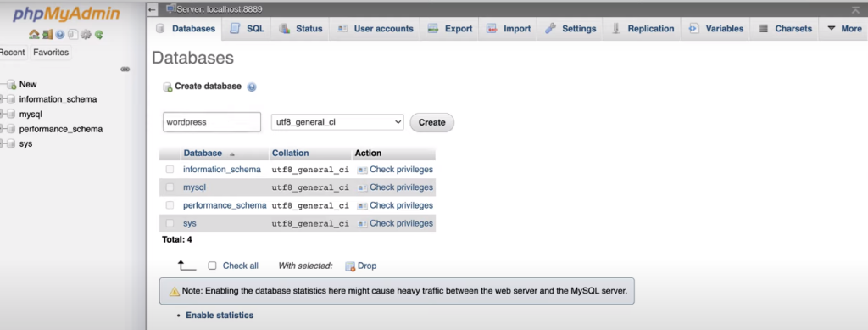Viewport: 868px width, 330px height.
Task: Click the Create database heading icon
Action: (168, 87)
